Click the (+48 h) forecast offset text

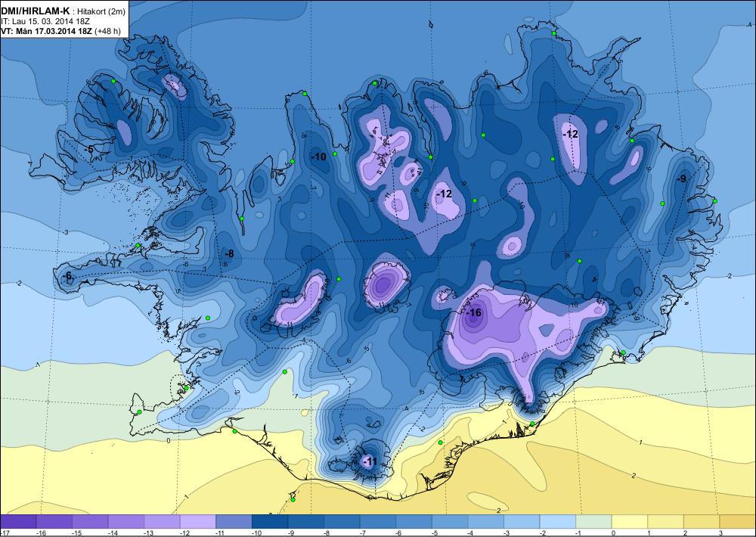point(107,31)
